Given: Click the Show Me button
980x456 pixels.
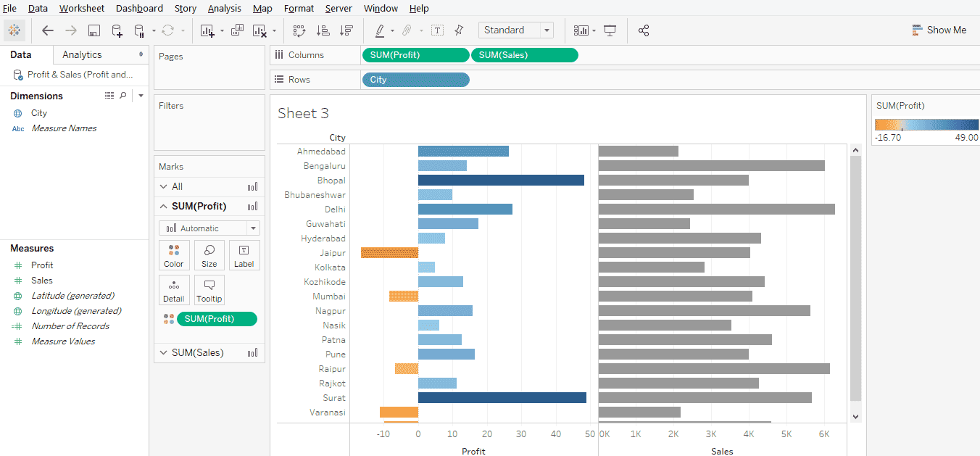Looking at the screenshot, I should click(940, 30).
